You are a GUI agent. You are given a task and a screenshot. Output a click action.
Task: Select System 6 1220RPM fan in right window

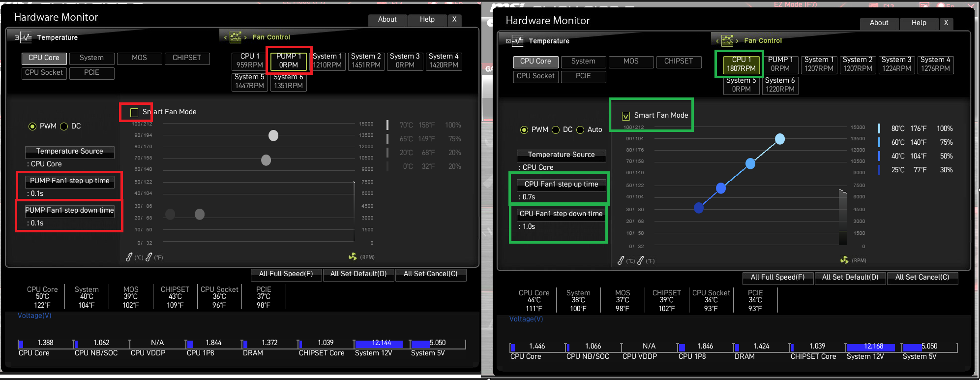coord(780,85)
